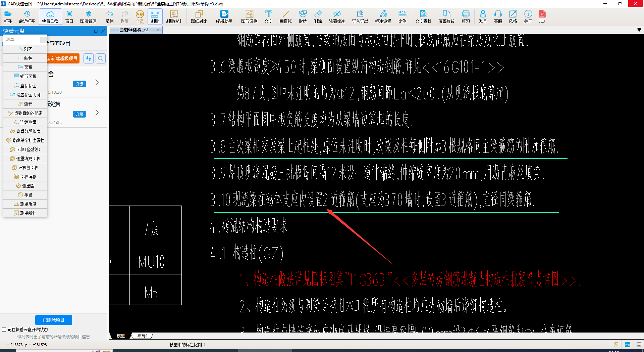Open the 账号 account icon
The width and height of the screenshot is (644, 352).
483,16
